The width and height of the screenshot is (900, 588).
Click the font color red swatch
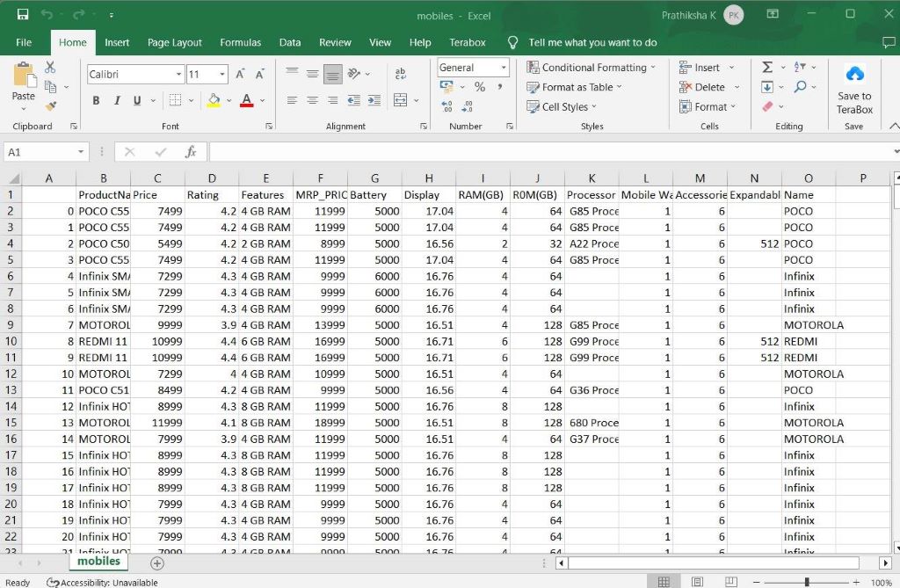click(x=247, y=101)
